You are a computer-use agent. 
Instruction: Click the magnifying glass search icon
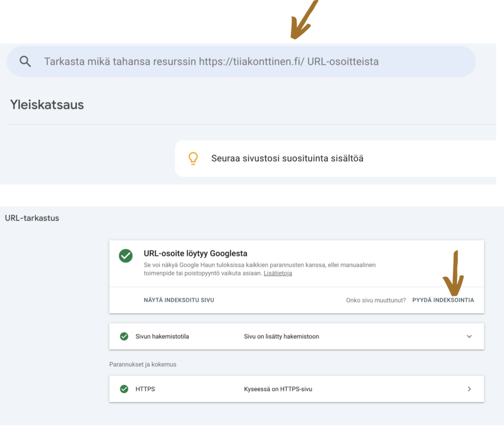point(25,62)
